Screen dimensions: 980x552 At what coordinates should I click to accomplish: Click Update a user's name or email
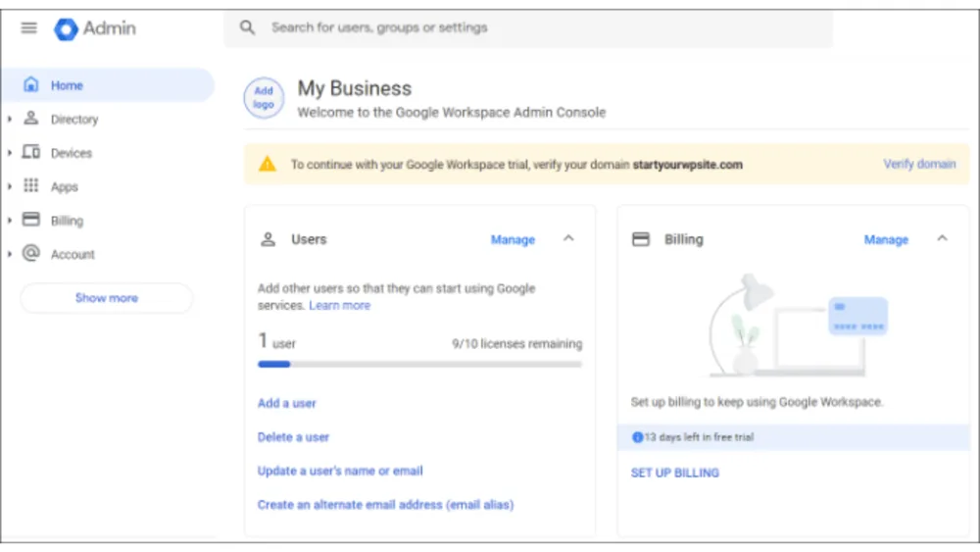[340, 471]
